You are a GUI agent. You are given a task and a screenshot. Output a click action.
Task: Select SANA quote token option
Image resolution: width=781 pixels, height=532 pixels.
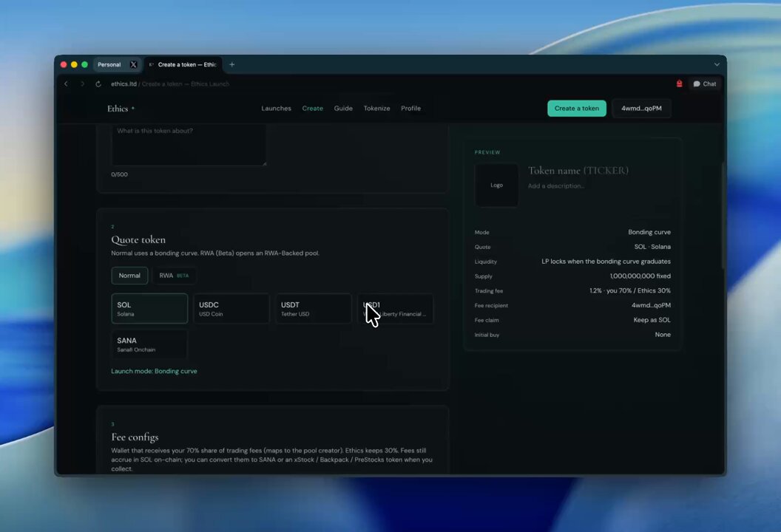[149, 344]
